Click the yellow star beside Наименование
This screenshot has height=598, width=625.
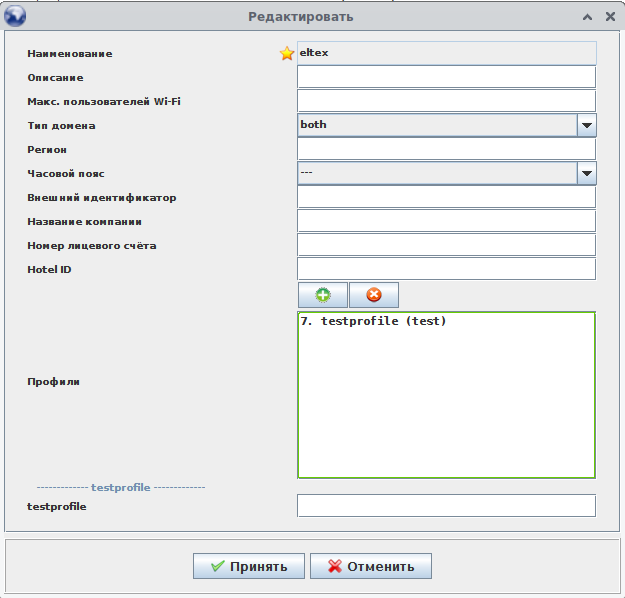287,53
